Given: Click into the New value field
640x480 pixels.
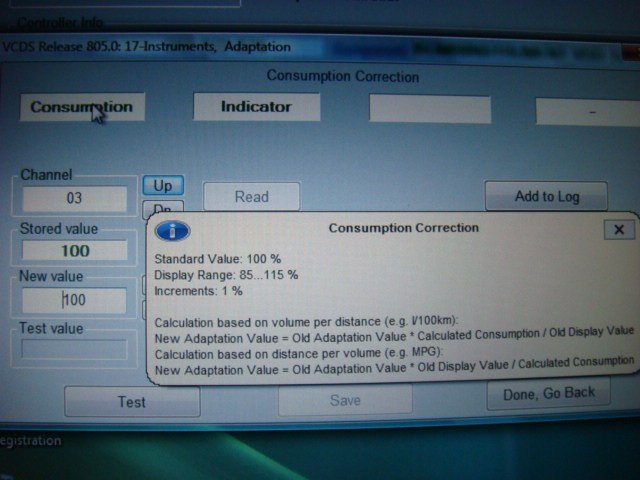Looking at the screenshot, I should [75, 300].
